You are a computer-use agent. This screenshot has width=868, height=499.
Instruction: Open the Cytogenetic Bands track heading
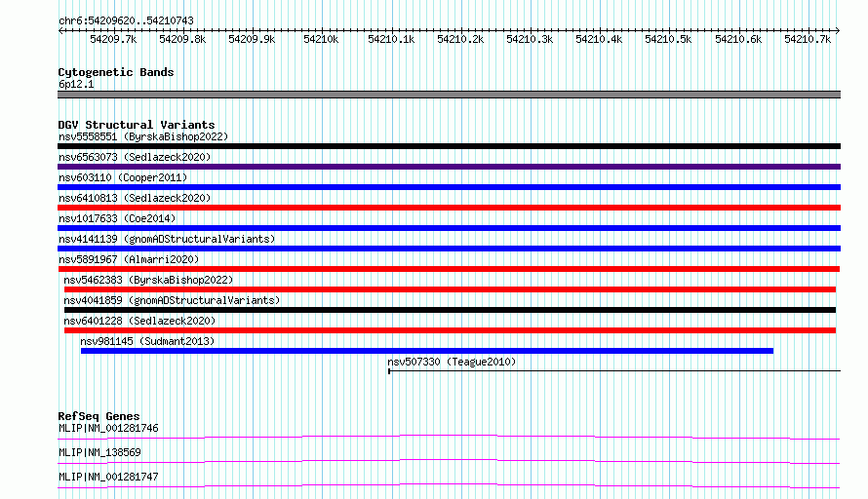pyautogui.click(x=116, y=72)
